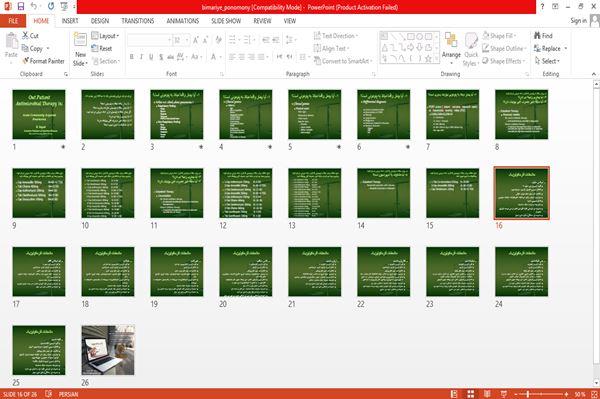Screen dimensions: 600x399
Task: Open the Font dialog launcher
Action: [x=222, y=74]
